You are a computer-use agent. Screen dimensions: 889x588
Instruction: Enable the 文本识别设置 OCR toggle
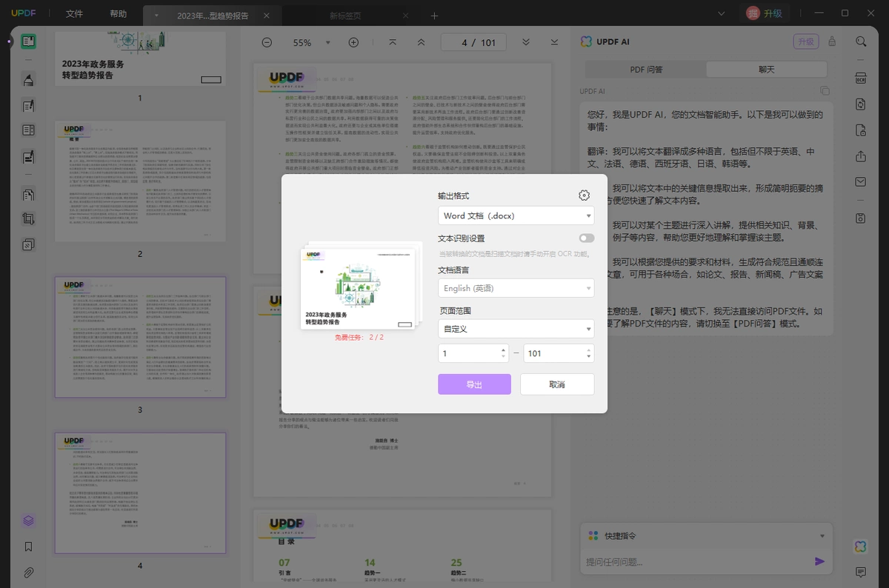click(x=587, y=238)
